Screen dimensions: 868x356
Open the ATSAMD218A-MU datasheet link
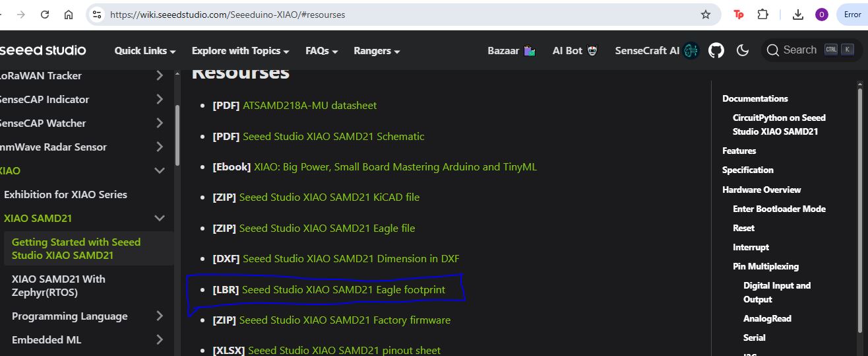(x=310, y=105)
